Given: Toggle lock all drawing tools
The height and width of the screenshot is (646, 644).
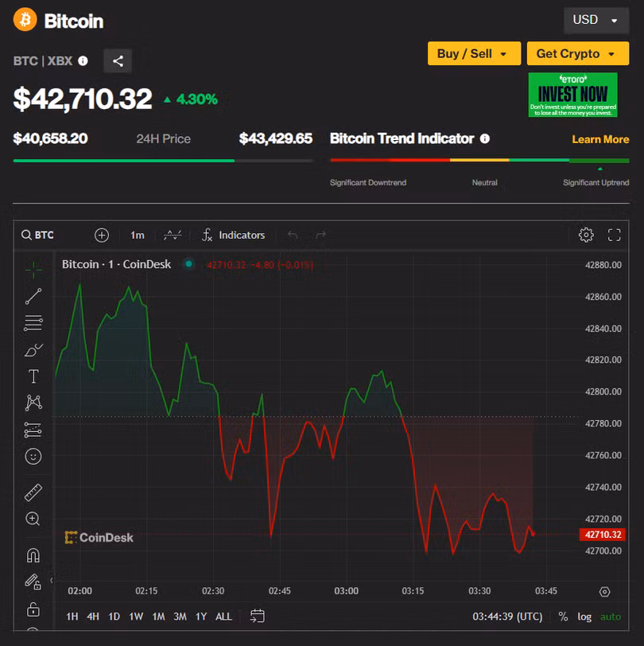Looking at the screenshot, I should [x=33, y=609].
